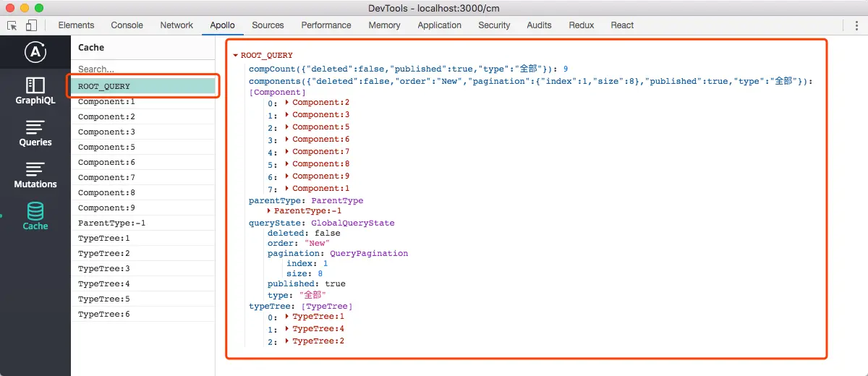Select TypeTree:5 in cache list
Viewport: 868px width, 376px height.
(x=143, y=299)
